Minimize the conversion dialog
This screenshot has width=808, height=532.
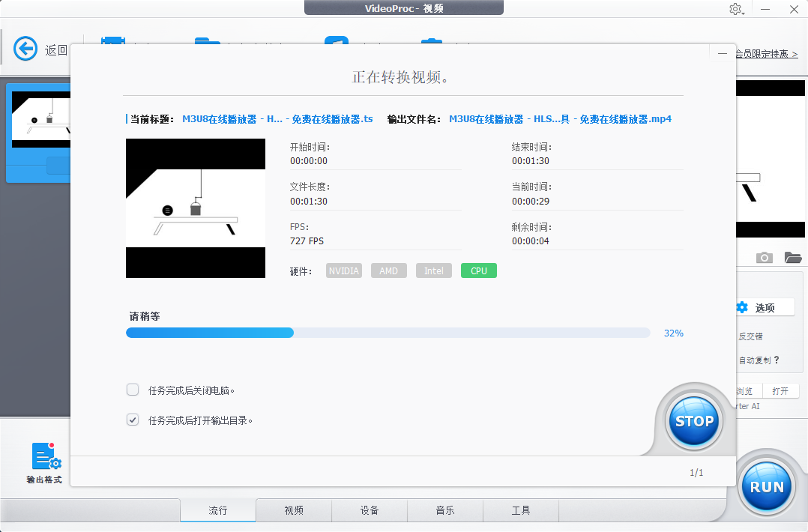tap(723, 53)
